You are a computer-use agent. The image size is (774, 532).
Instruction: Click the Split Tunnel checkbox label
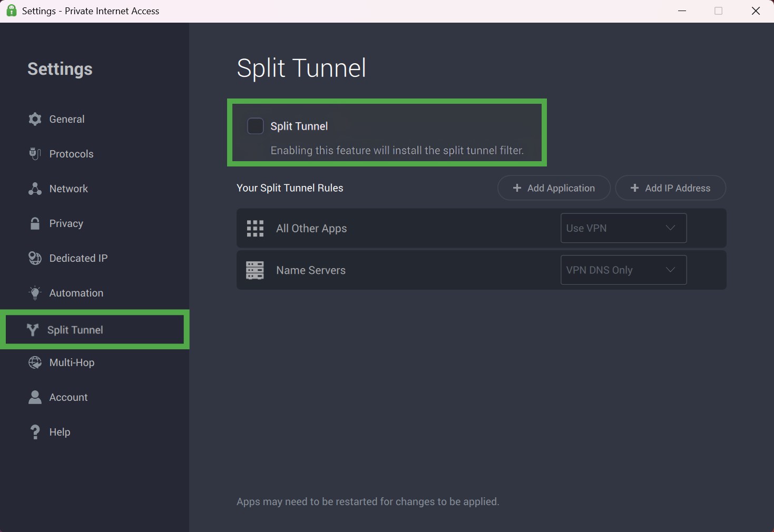pos(299,126)
